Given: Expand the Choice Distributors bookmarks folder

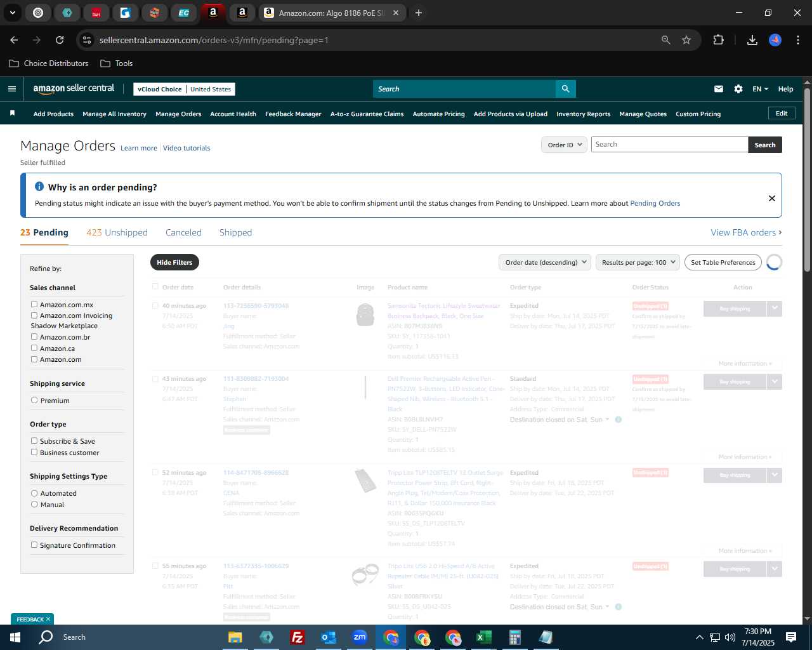Looking at the screenshot, I should (x=49, y=63).
